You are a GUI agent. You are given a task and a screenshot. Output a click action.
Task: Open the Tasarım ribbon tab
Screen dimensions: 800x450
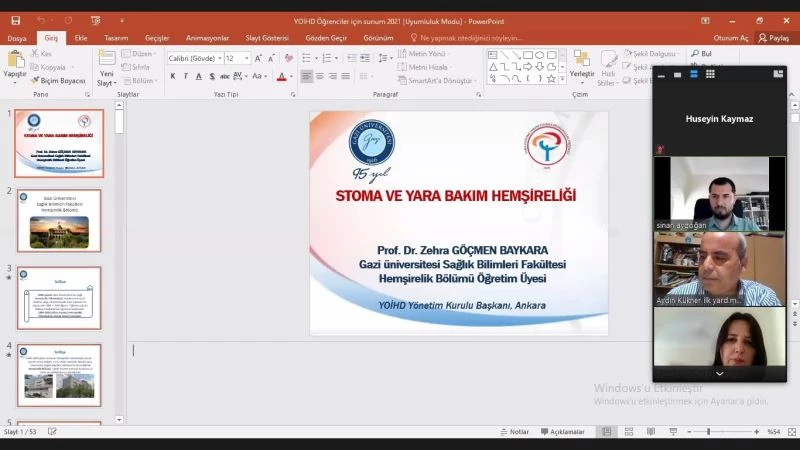116,38
